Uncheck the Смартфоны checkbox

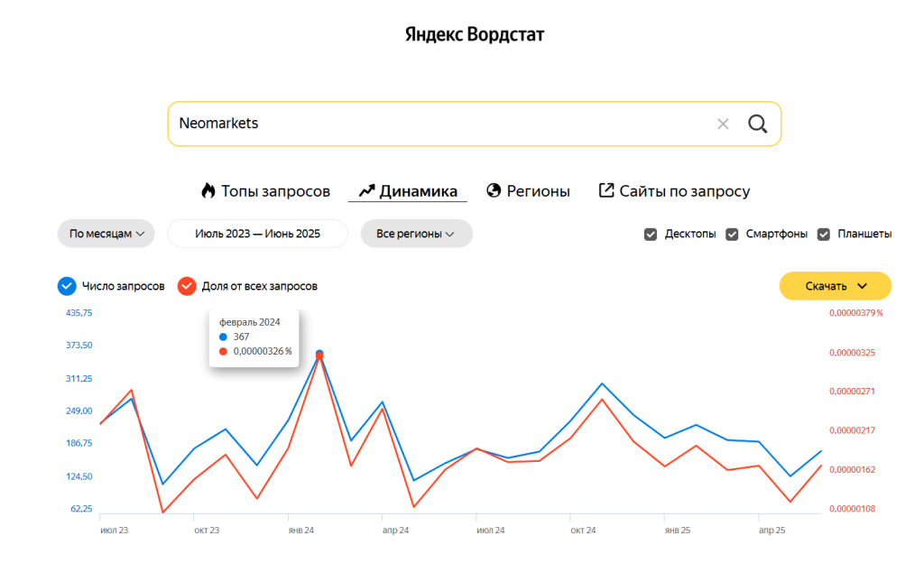tap(732, 235)
